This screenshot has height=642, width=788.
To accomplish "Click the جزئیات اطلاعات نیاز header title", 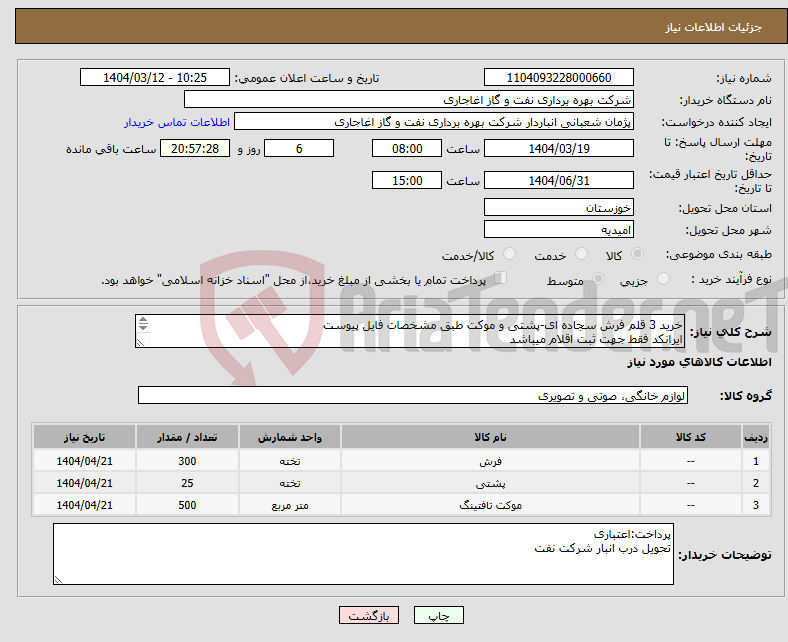I will click(713, 27).
